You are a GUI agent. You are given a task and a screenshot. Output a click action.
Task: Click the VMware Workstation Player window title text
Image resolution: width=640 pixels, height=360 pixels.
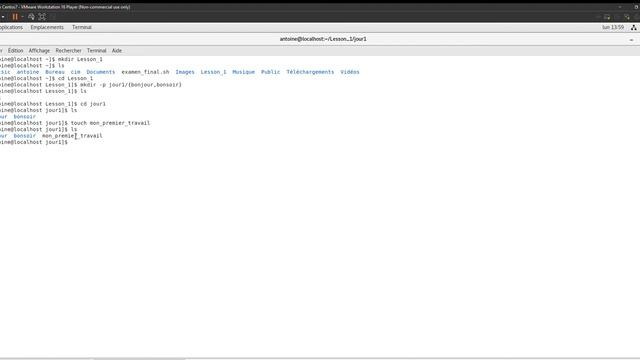click(65, 7)
